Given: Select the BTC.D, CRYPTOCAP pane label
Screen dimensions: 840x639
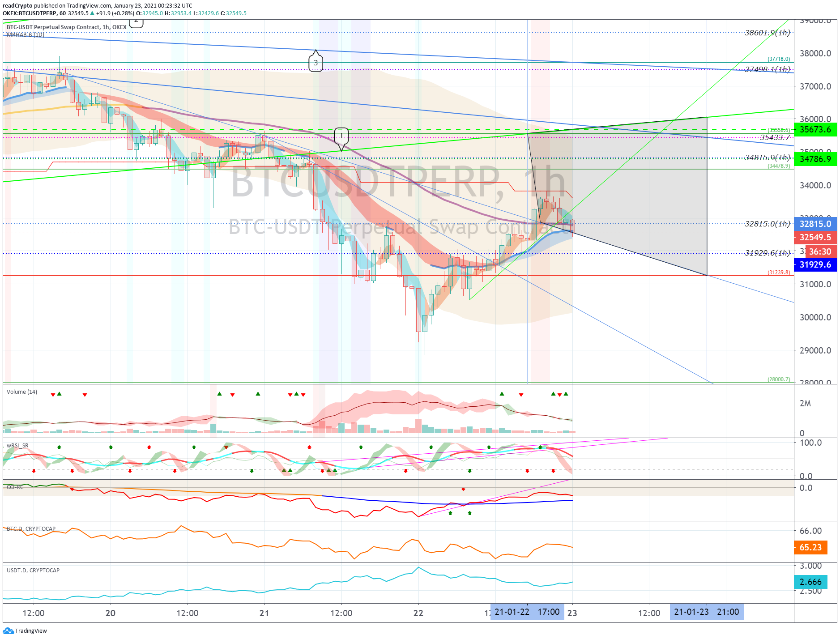Looking at the screenshot, I should tap(31, 528).
